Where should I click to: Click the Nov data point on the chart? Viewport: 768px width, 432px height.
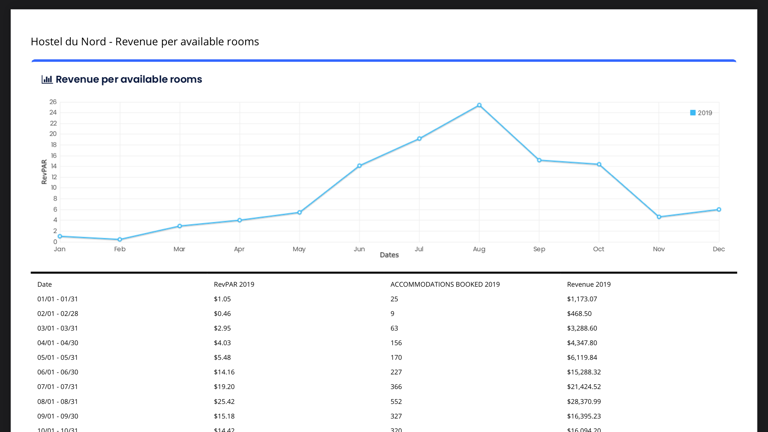(x=659, y=217)
